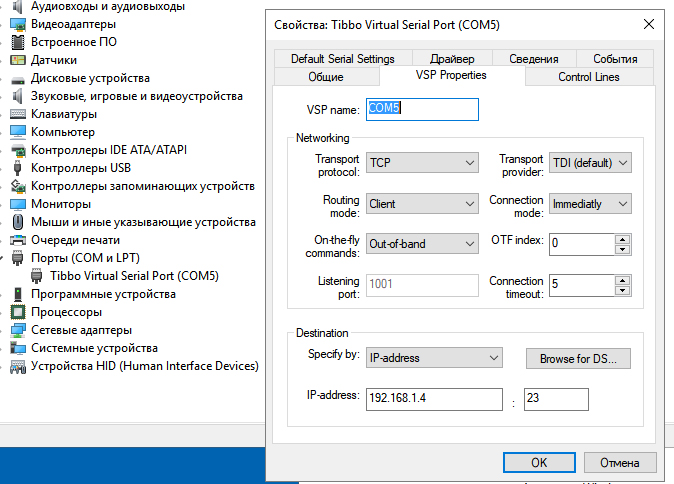Click the IP-address input field
Image resolution: width=674 pixels, height=484 pixels.
tap(434, 400)
